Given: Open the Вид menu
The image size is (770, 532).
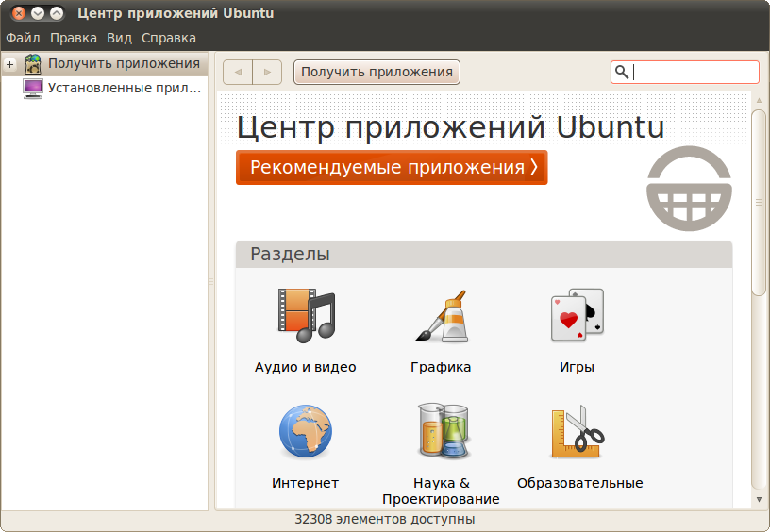Looking at the screenshot, I should (x=119, y=38).
